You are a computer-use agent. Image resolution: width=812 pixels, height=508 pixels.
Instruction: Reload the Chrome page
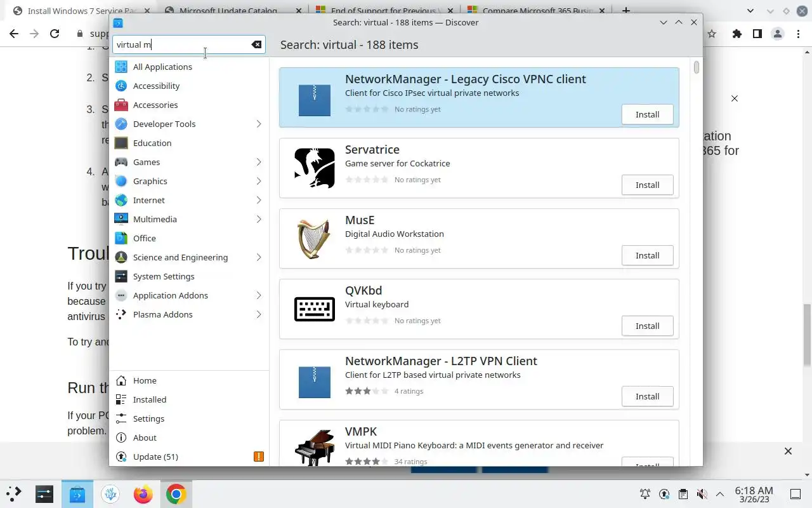click(x=55, y=34)
